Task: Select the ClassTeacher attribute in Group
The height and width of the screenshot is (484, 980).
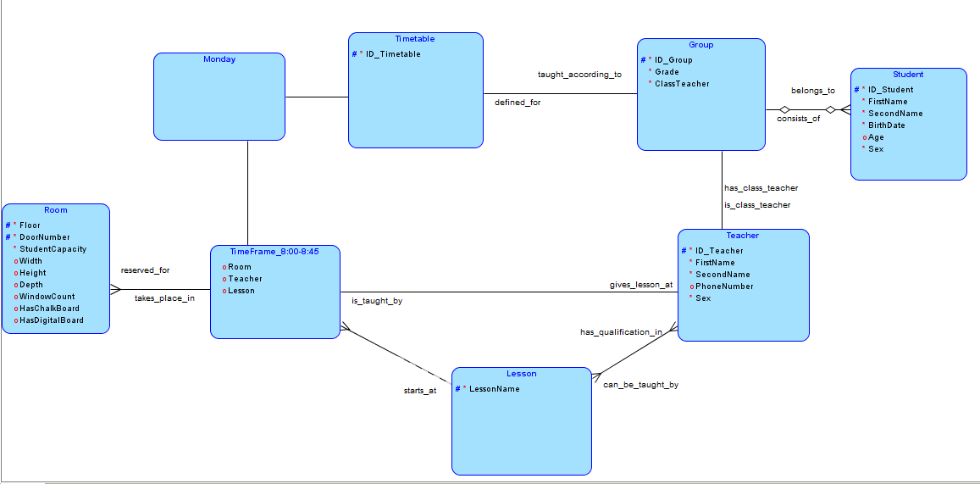Action: click(x=682, y=84)
